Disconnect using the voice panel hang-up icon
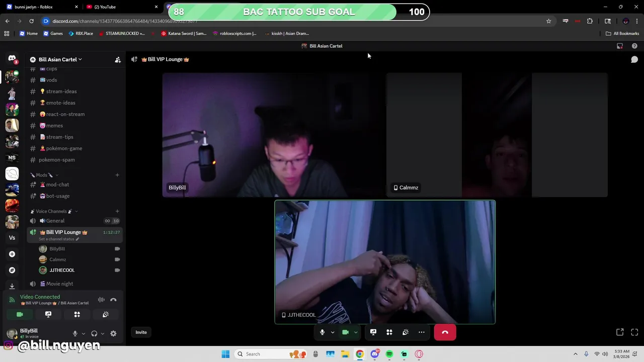The height and width of the screenshot is (362, 644). (x=113, y=300)
